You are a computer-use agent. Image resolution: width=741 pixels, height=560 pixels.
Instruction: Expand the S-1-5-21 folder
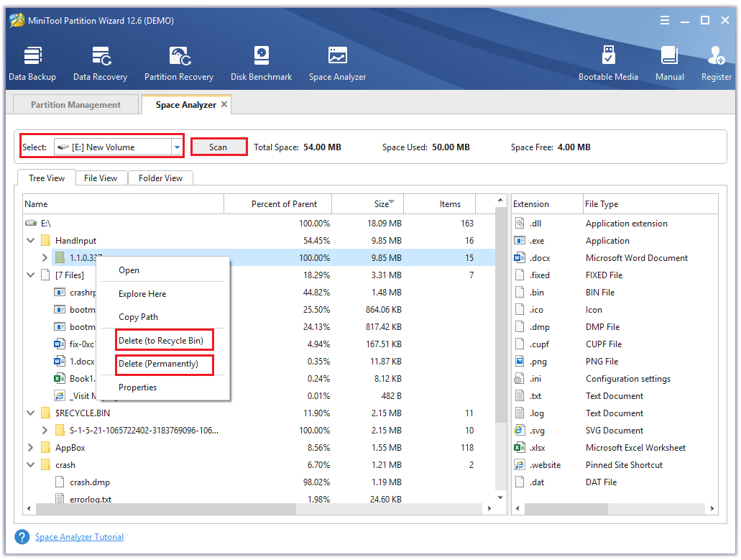coord(45,430)
